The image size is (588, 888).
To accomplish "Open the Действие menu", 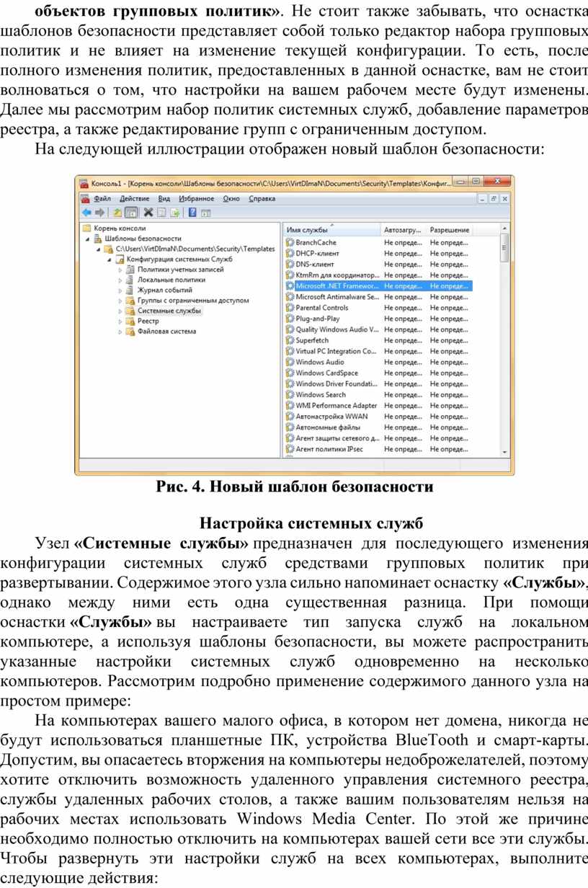I will tap(135, 198).
